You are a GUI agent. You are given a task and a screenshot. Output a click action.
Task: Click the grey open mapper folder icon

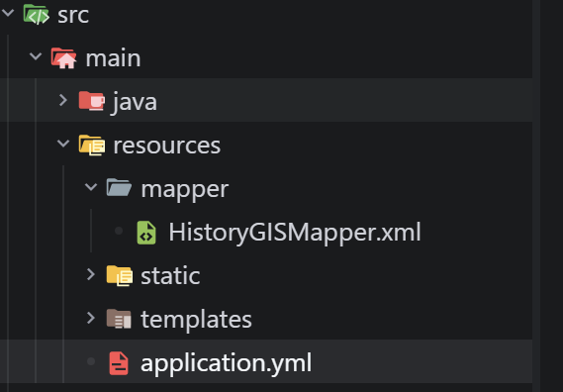[x=119, y=187]
